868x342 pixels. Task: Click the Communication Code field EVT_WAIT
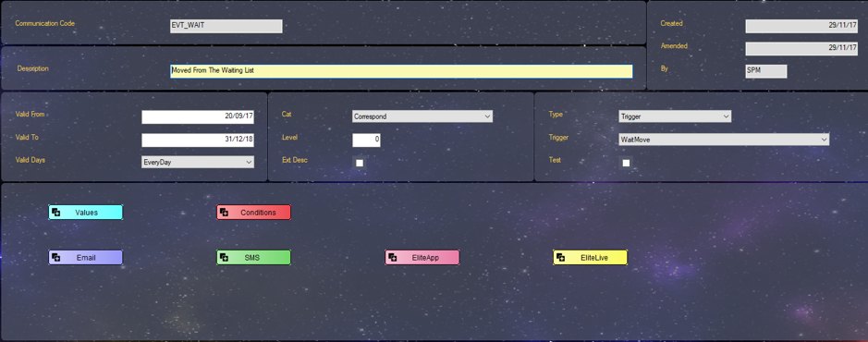[226, 26]
